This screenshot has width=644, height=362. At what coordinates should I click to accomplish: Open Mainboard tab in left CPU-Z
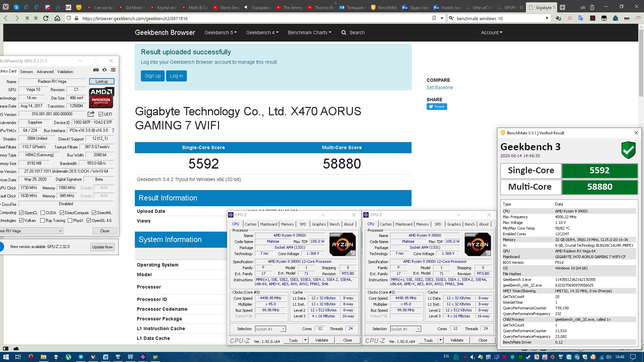point(269,224)
